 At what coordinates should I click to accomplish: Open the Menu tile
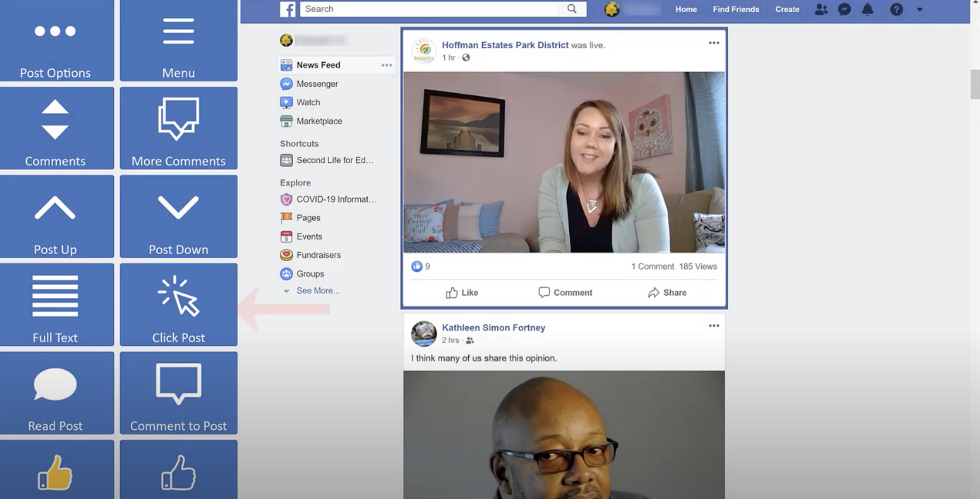pos(179,40)
